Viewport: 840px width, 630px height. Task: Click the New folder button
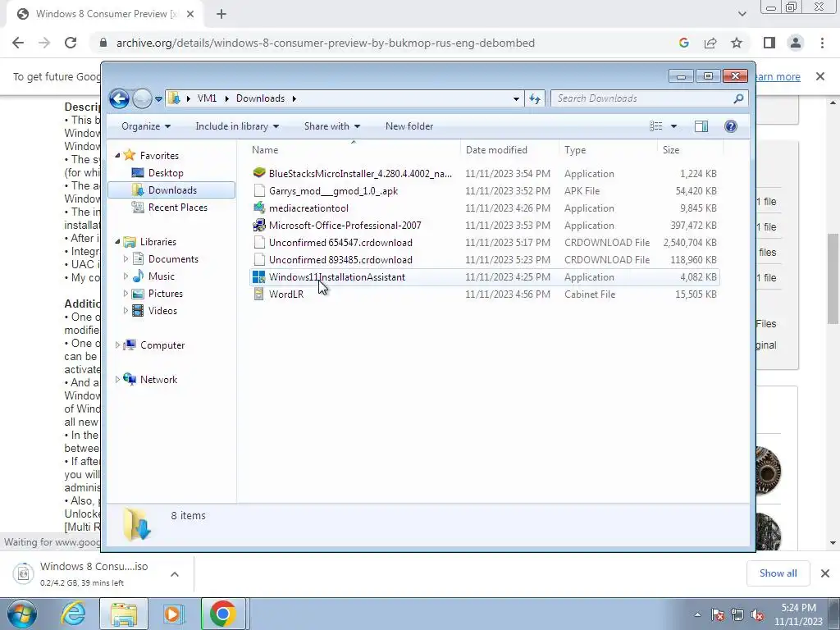(x=409, y=126)
